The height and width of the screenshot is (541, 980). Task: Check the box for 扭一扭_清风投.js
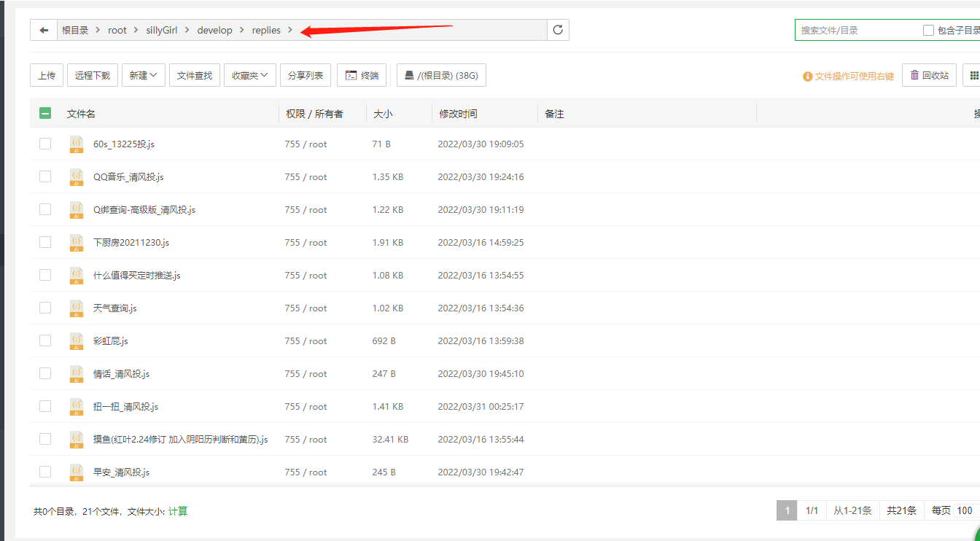pos(45,406)
